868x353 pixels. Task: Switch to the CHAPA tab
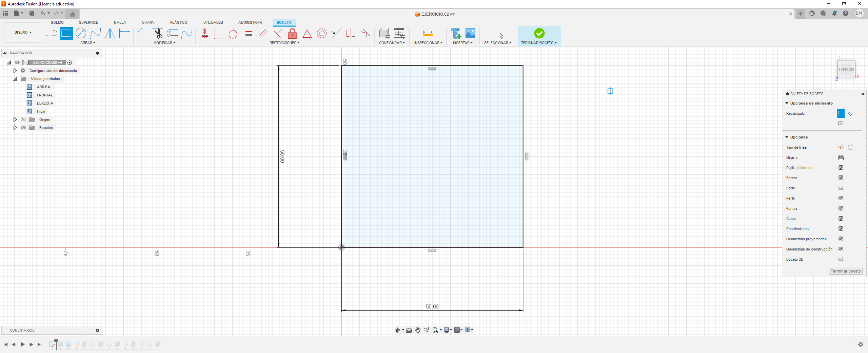point(148,22)
